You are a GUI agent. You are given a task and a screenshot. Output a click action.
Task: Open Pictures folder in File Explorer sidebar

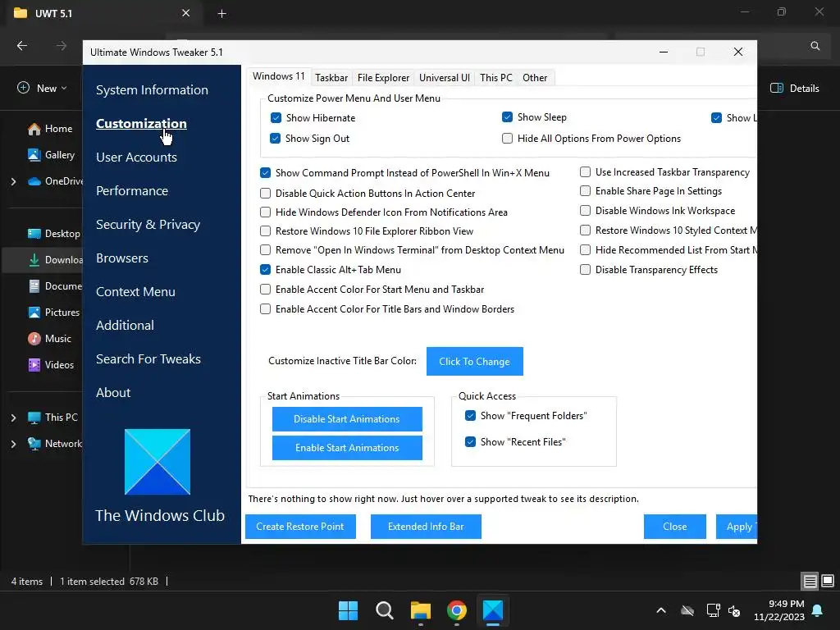click(x=53, y=313)
